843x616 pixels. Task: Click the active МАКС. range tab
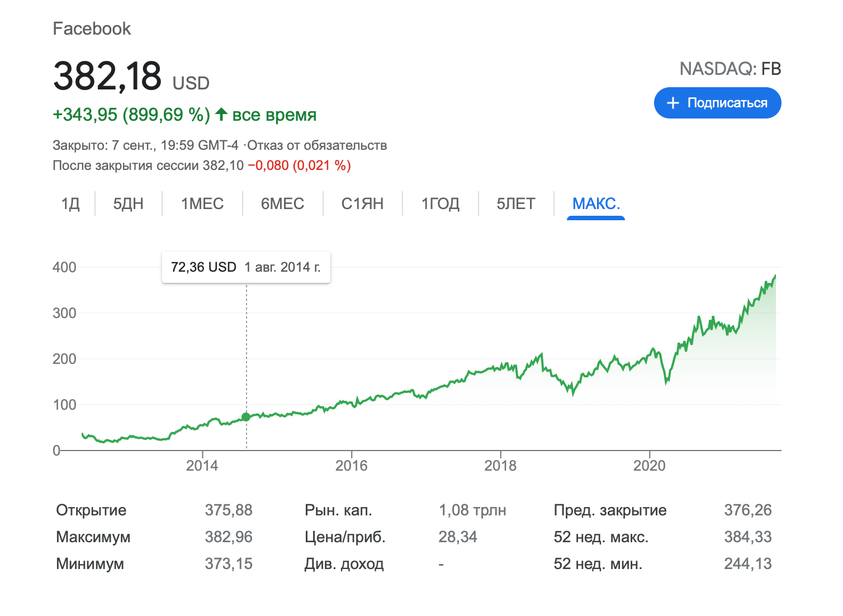(x=596, y=203)
